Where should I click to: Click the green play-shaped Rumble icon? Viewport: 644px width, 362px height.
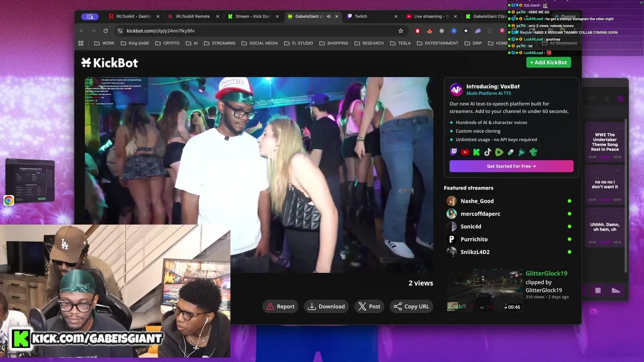(x=499, y=152)
